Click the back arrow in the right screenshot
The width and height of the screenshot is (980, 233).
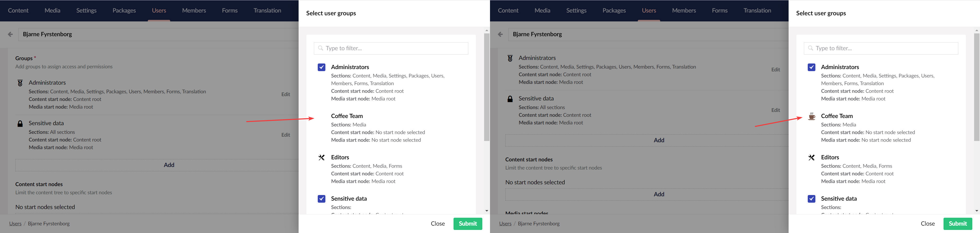coord(500,34)
